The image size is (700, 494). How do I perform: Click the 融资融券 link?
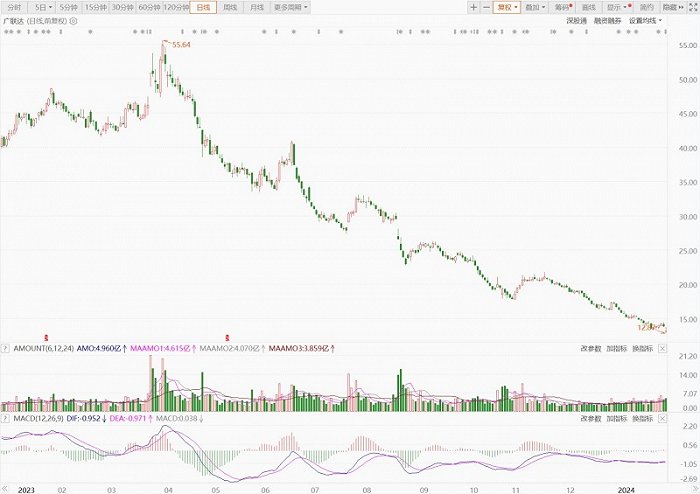[x=608, y=21]
